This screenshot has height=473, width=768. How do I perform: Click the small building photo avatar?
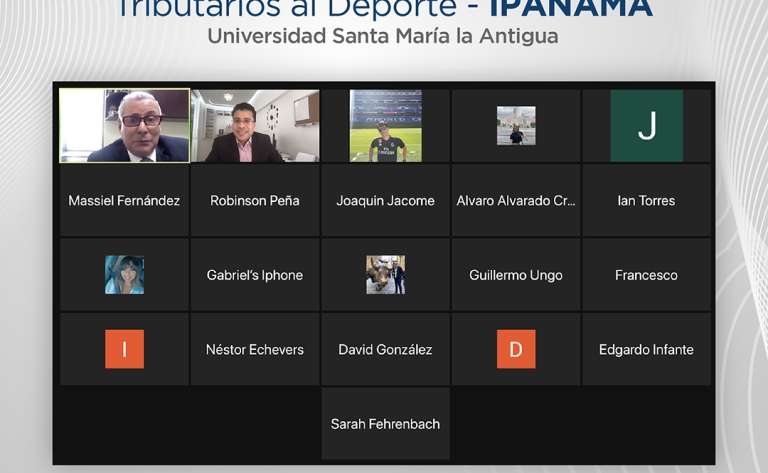click(x=516, y=126)
